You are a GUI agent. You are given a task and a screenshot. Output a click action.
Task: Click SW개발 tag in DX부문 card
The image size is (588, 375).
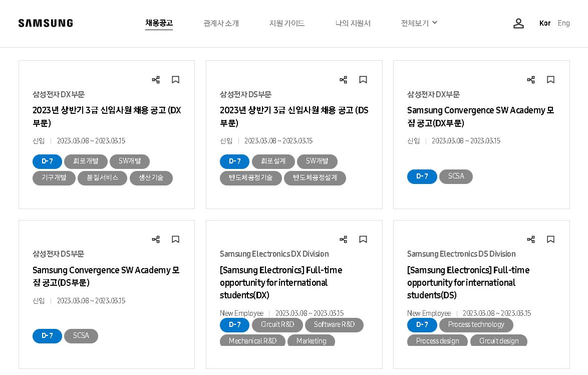130,161
